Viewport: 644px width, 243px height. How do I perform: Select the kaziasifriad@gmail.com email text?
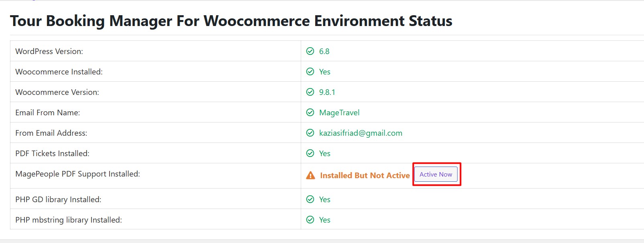[x=360, y=133]
